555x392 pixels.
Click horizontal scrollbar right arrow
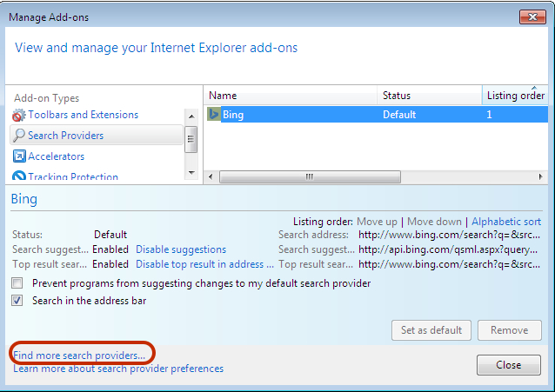[540, 176]
